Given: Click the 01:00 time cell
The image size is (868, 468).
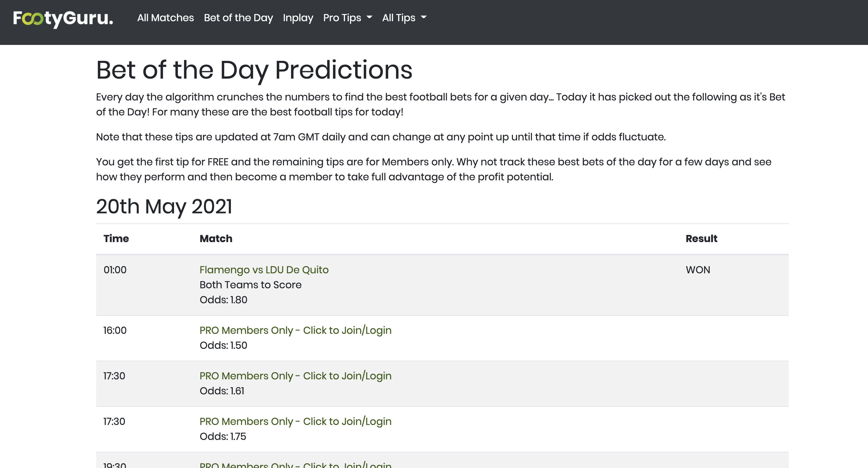Looking at the screenshot, I should (x=115, y=270).
